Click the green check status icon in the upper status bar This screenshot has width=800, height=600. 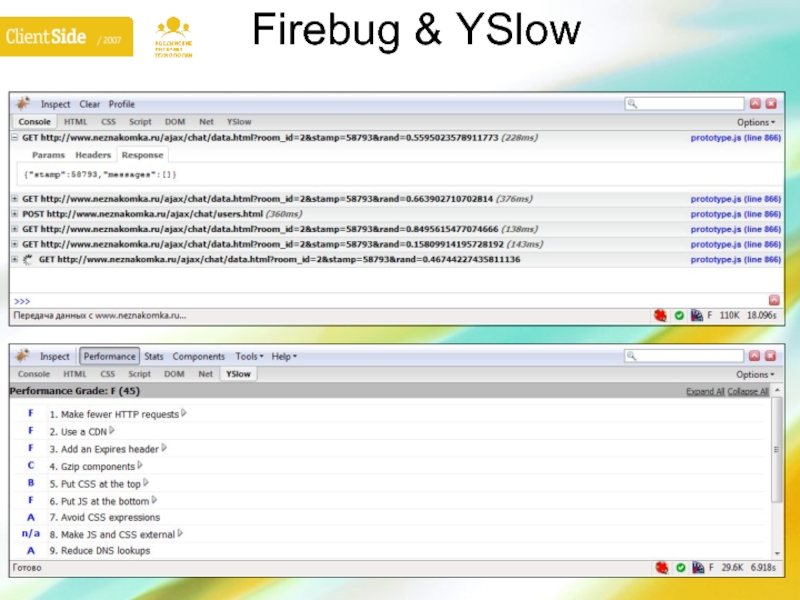[x=679, y=316]
